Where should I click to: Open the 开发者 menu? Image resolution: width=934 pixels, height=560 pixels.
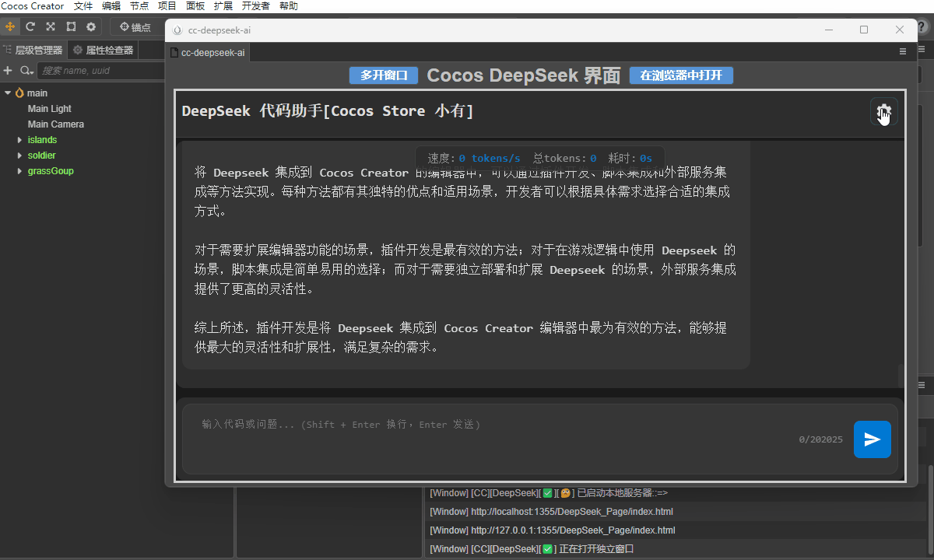pyautogui.click(x=256, y=6)
